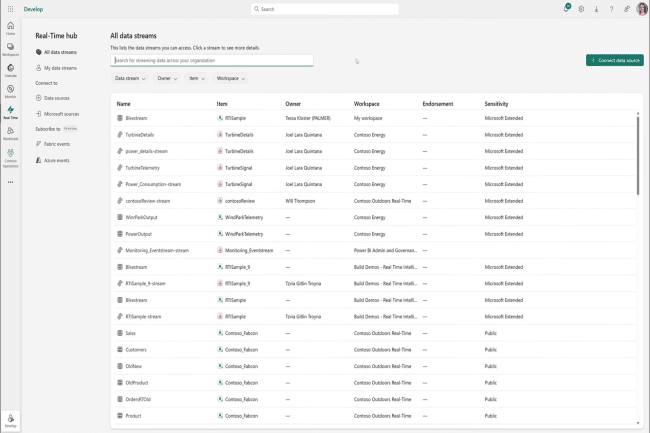Click My workspace cell
This screenshot has width=650, height=433.
368,118
